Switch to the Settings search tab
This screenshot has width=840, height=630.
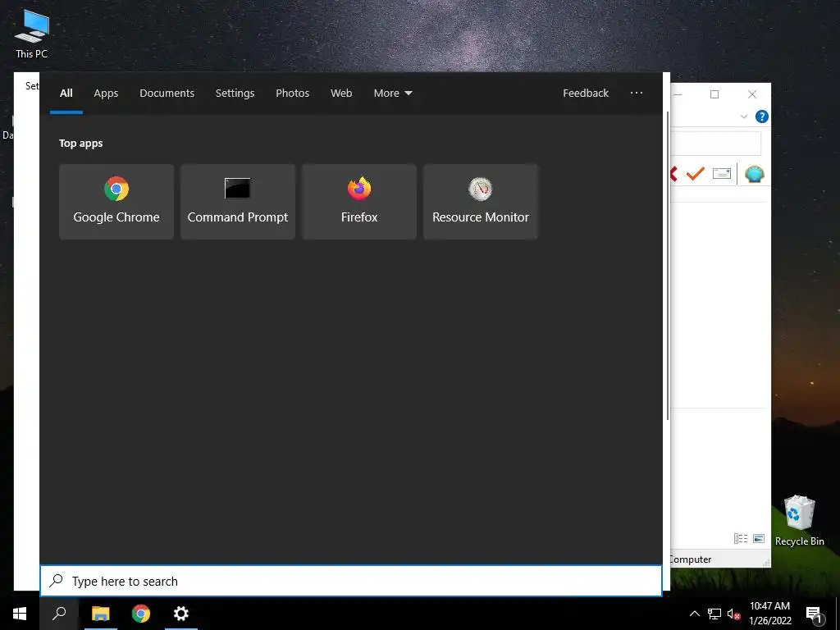pyautogui.click(x=235, y=94)
